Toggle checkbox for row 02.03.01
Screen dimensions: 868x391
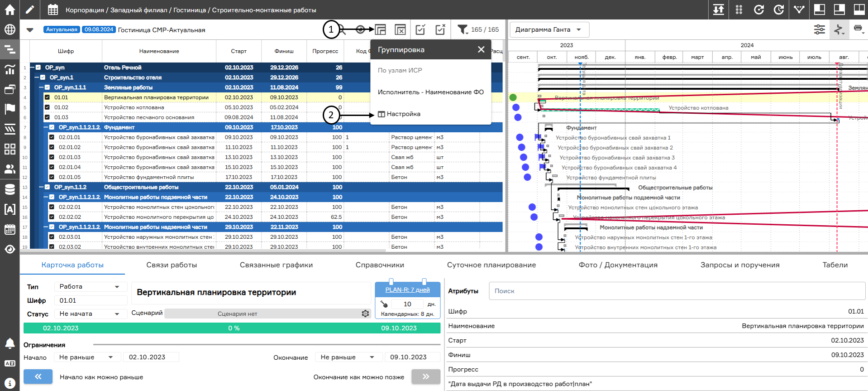point(52,237)
